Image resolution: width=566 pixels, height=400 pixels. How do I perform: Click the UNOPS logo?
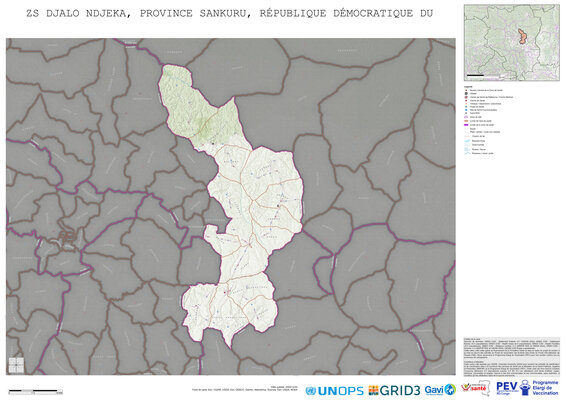pos(334,391)
